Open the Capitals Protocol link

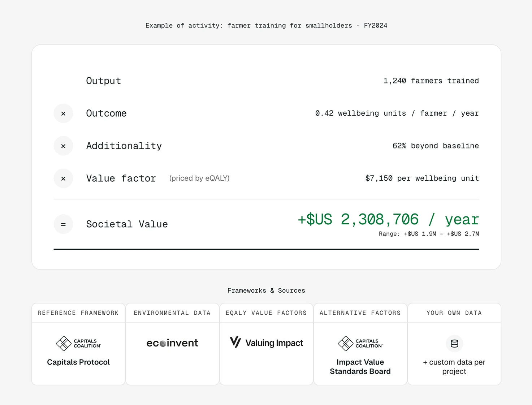78,362
